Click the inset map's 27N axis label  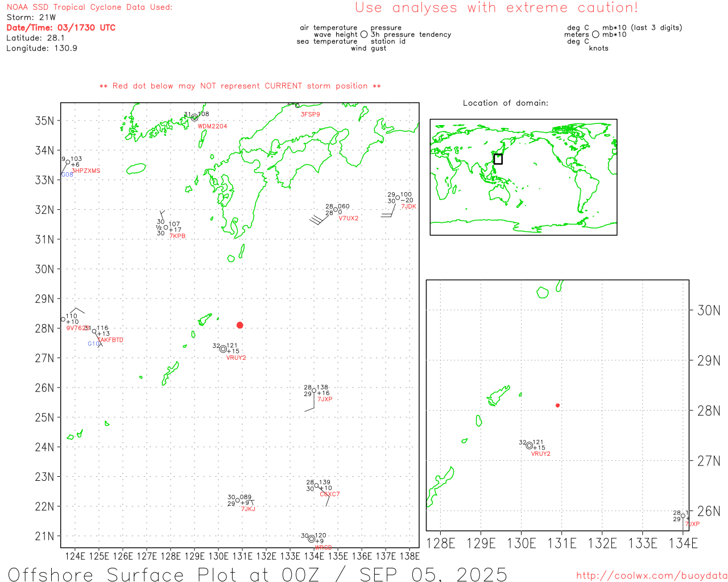point(709,461)
